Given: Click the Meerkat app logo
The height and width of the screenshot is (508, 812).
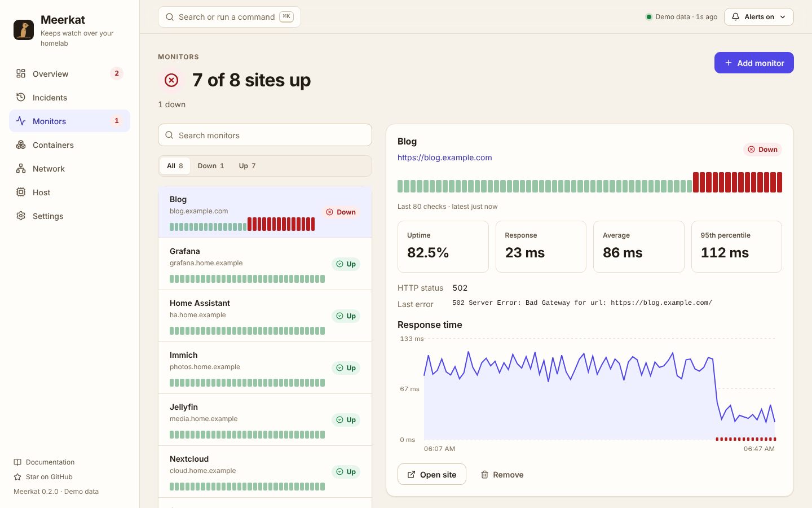Looking at the screenshot, I should pos(24,30).
